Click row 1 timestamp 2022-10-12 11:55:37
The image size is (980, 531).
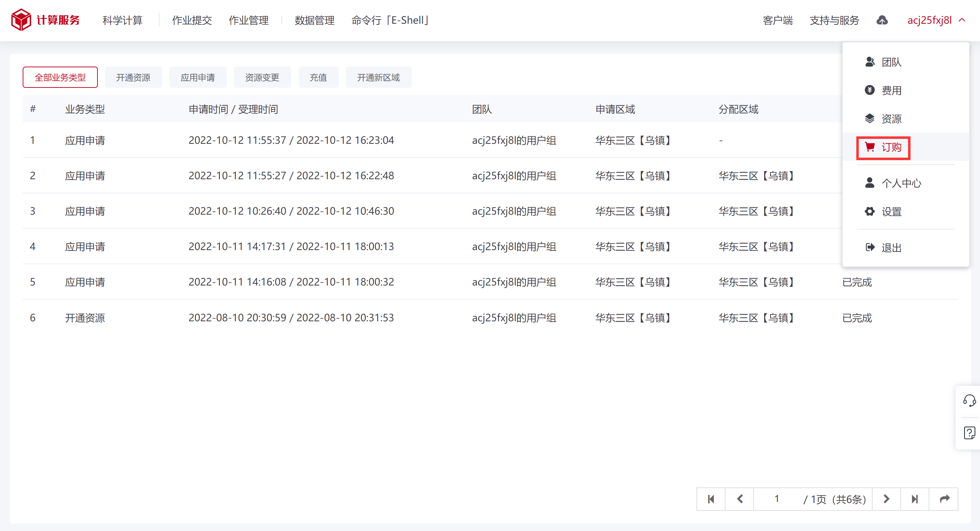237,140
